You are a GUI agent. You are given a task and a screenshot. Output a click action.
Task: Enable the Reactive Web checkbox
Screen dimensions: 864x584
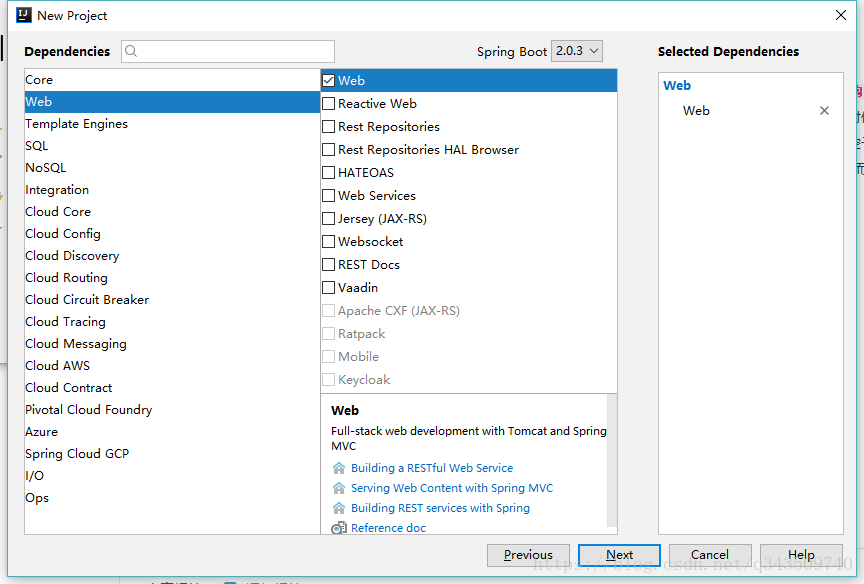tap(328, 104)
